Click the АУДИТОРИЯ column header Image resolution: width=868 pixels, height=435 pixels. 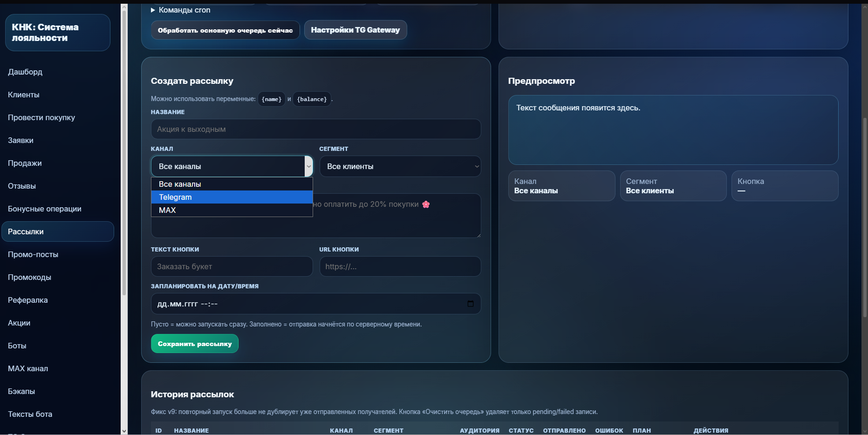pos(479,430)
